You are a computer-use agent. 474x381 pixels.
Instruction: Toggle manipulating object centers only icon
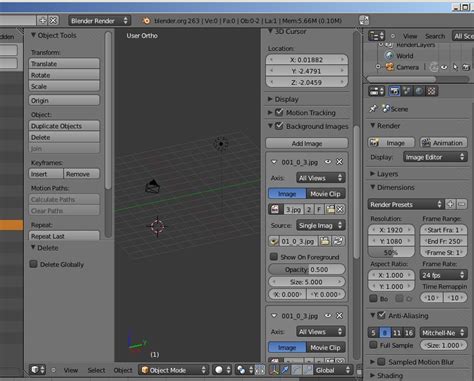click(260, 370)
